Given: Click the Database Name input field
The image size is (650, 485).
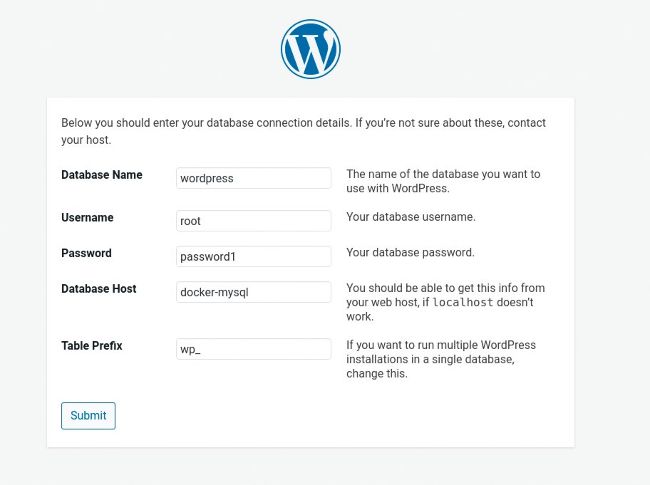Looking at the screenshot, I should (x=253, y=178).
